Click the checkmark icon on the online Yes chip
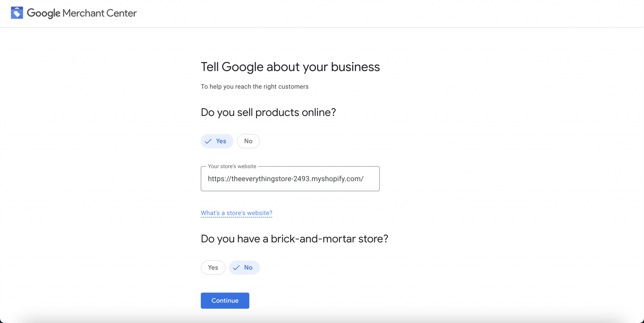This screenshot has height=323, width=644. pyautogui.click(x=208, y=141)
